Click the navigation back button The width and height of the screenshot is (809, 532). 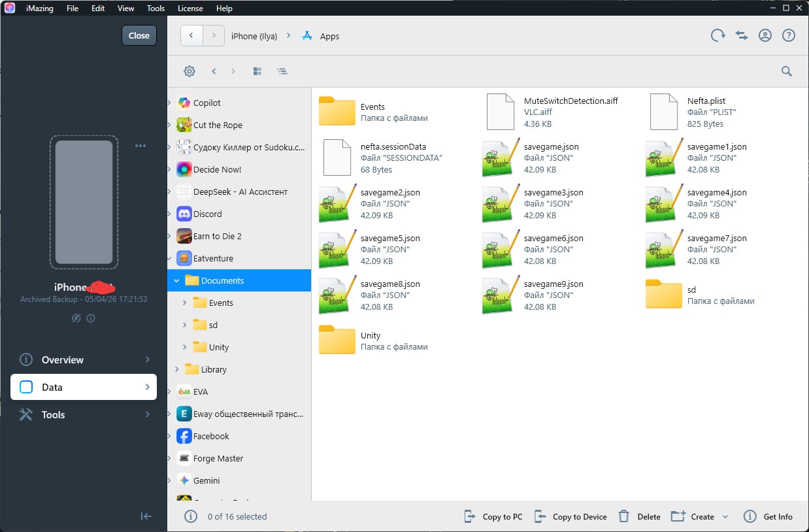pos(191,36)
